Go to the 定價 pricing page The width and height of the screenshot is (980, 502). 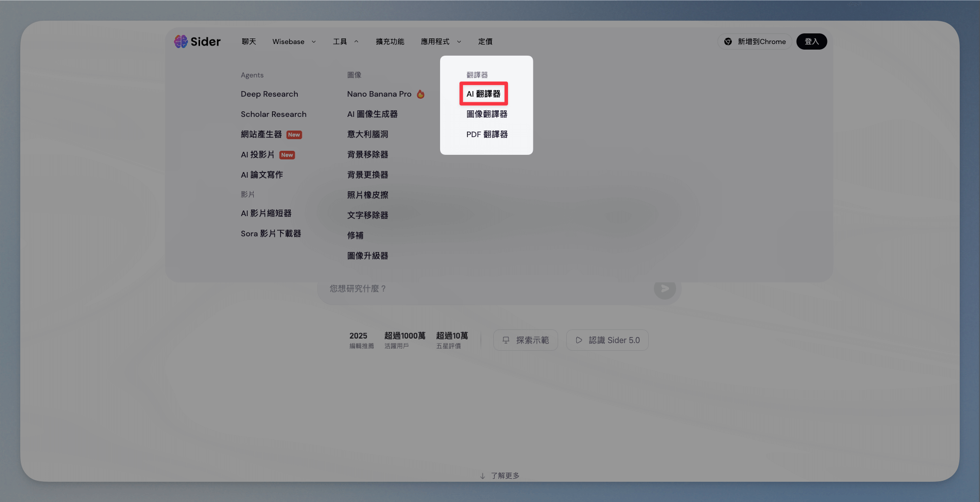(x=485, y=41)
